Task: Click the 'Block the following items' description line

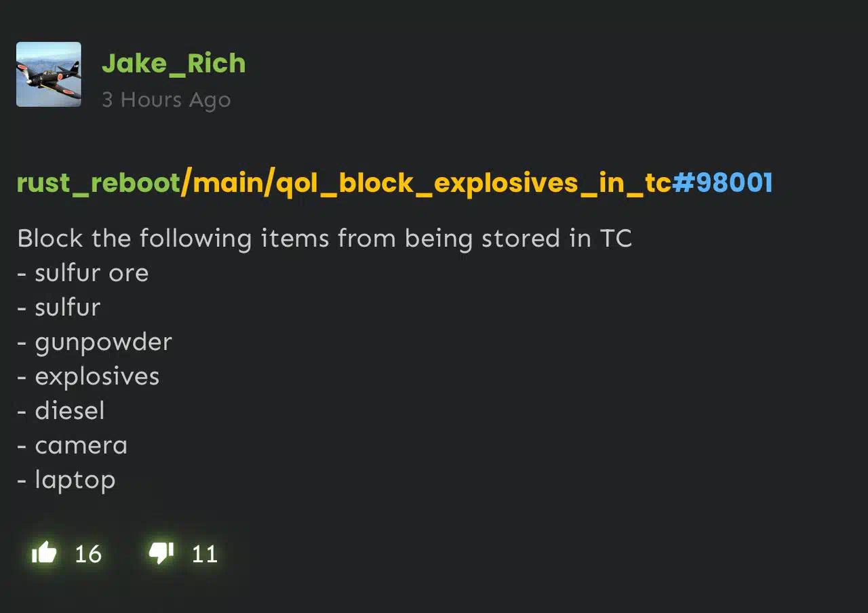Action: [x=324, y=239]
